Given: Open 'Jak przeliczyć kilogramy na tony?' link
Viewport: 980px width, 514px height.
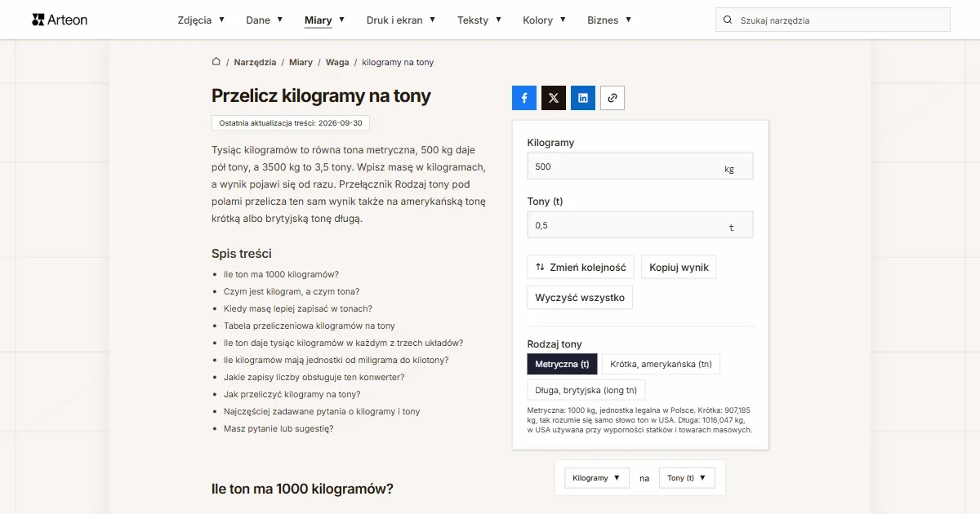Looking at the screenshot, I should coord(292,395).
